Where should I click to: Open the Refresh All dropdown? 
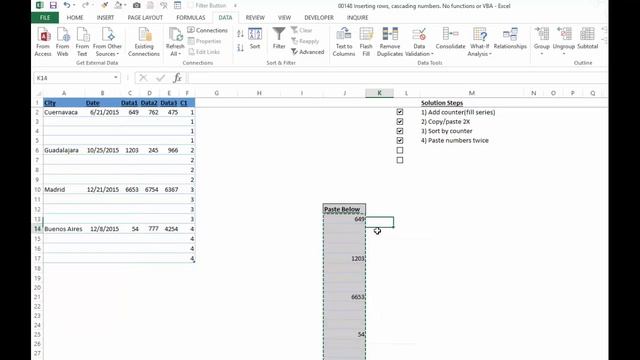[175, 51]
